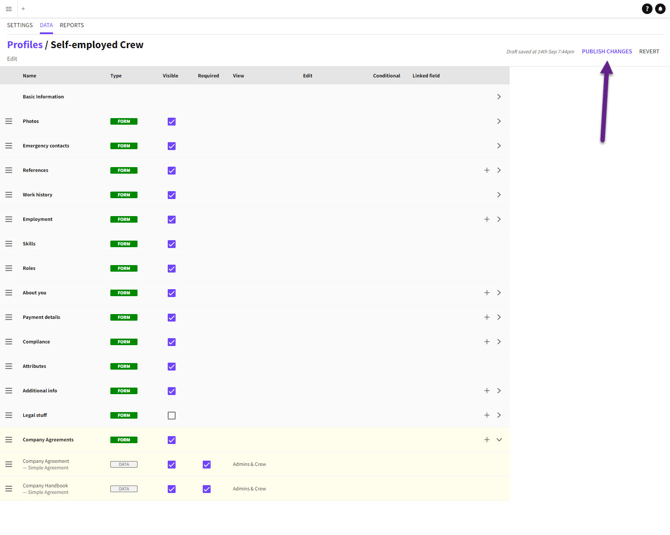Expand the Basic Information section chevron

(x=499, y=97)
